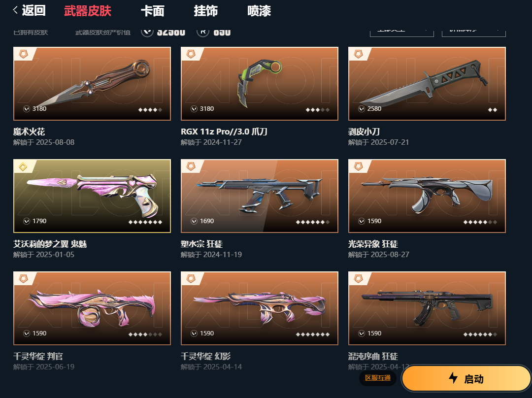The width and height of the screenshot is (532, 398).
Task: Open the 喷漆 tab
Action: (259, 11)
